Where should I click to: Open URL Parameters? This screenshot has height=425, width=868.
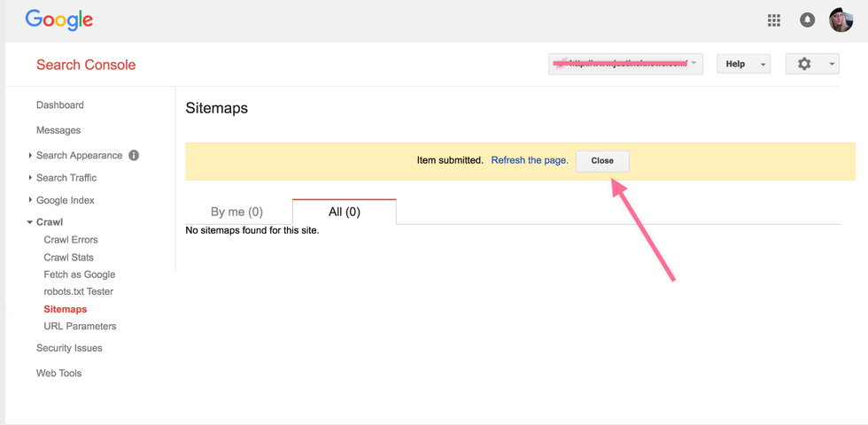pyautogui.click(x=80, y=327)
